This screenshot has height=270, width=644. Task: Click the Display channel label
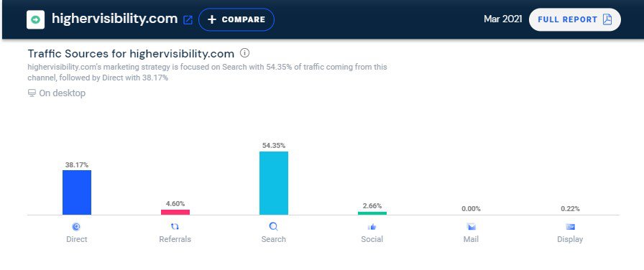[x=570, y=239]
